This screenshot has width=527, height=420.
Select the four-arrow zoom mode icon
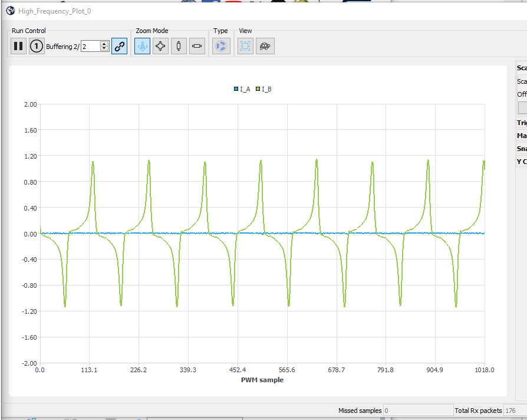tap(160, 46)
